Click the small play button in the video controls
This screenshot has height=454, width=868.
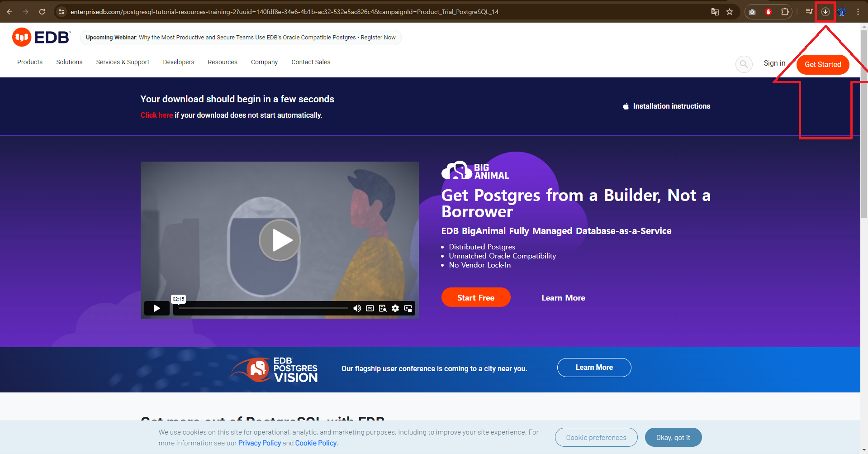pos(157,308)
